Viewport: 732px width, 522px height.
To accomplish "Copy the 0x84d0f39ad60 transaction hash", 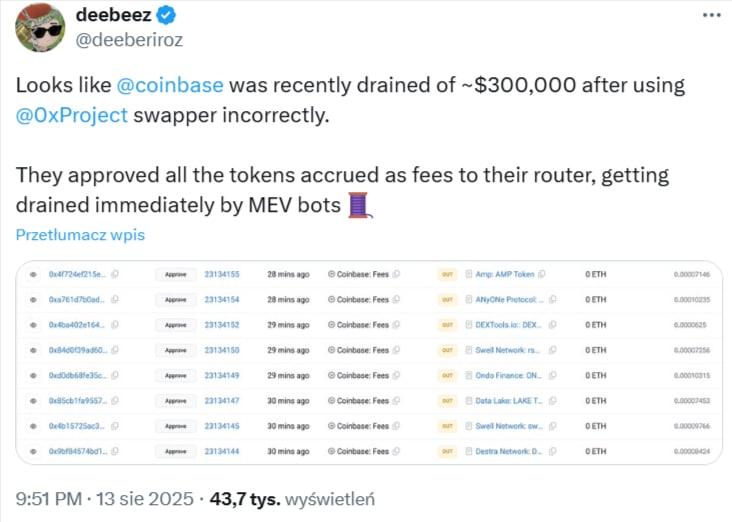I will pyautogui.click(x=116, y=350).
